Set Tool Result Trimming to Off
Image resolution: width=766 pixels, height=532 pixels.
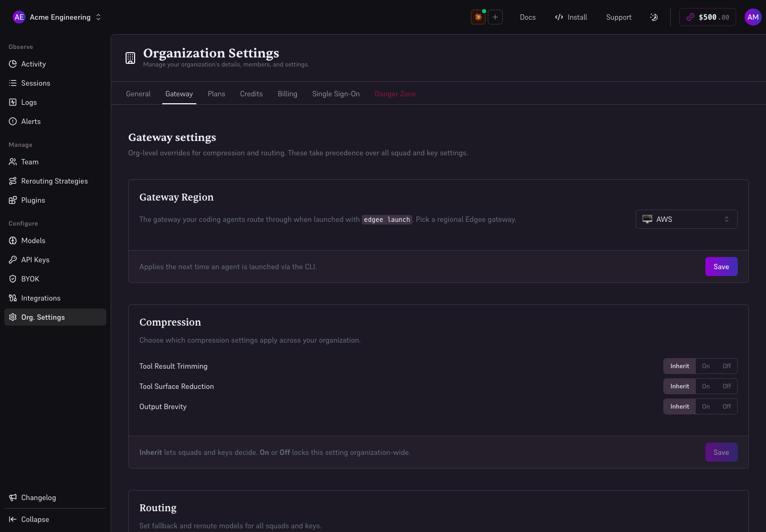727,366
